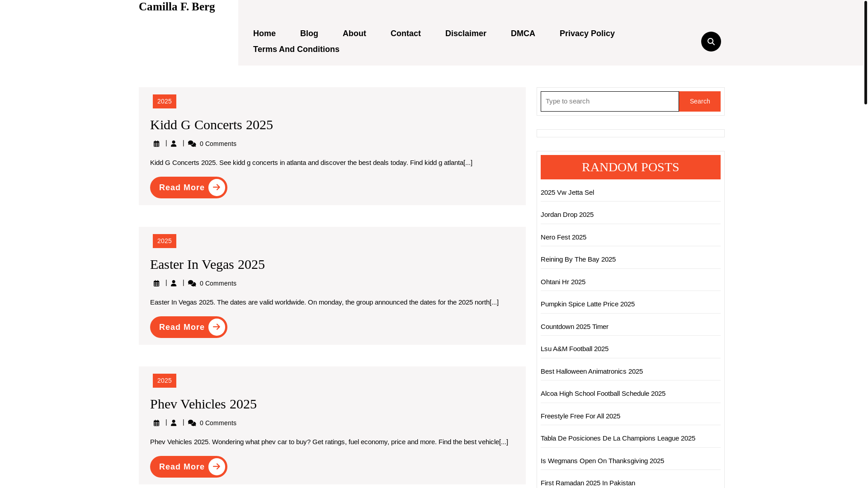Open the Easter In Vegas 2025 post title
Viewport: 868px width, 488px height.
208,264
